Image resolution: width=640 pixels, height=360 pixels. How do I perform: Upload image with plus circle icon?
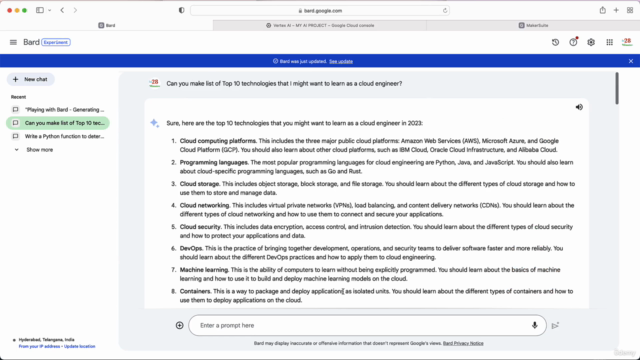coord(180,325)
